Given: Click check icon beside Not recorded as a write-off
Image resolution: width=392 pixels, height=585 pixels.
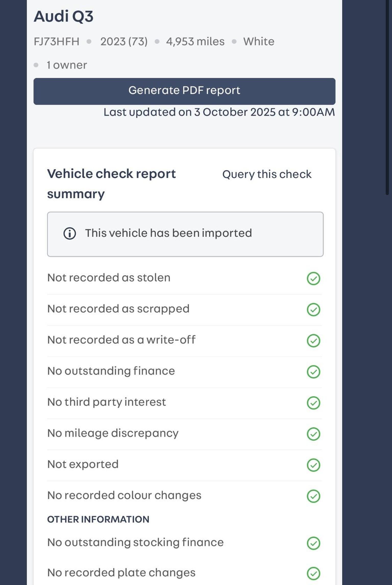Looking at the screenshot, I should tap(313, 341).
